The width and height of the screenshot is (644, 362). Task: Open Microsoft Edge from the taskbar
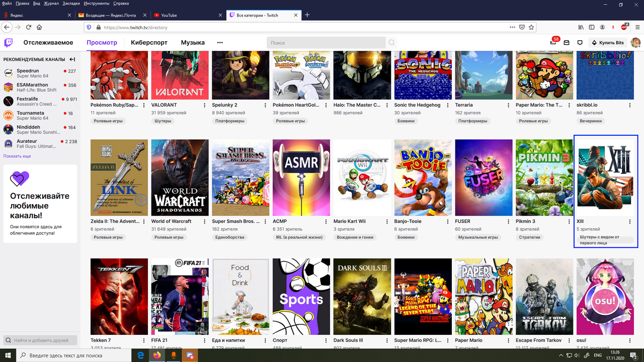pyautogui.click(x=140, y=355)
